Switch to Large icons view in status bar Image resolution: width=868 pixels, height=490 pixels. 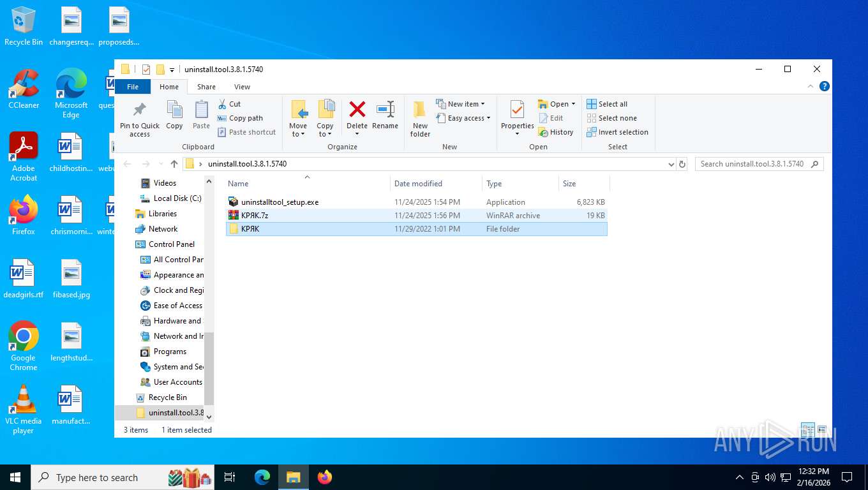pyautogui.click(x=822, y=429)
